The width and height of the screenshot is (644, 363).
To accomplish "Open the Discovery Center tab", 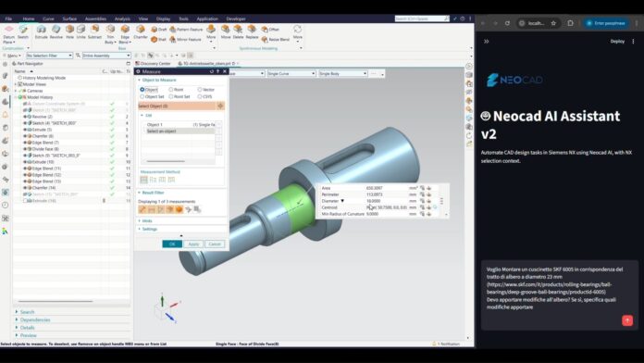I will click(x=154, y=64).
